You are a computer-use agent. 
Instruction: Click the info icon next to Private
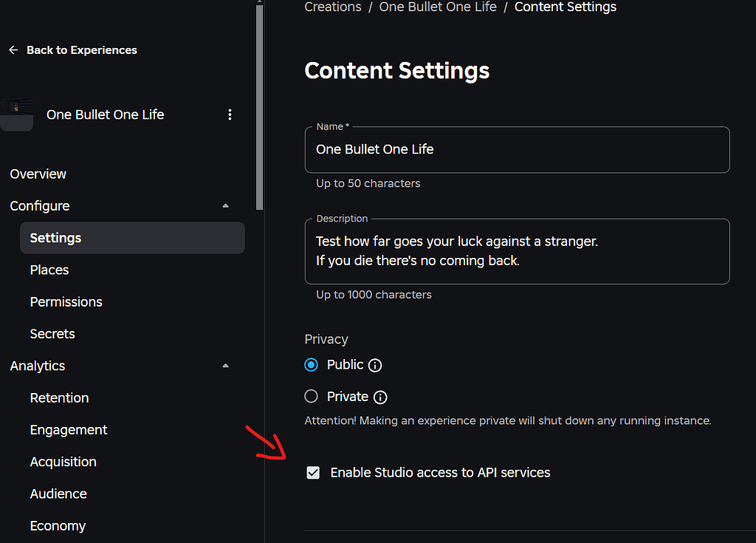(x=380, y=397)
